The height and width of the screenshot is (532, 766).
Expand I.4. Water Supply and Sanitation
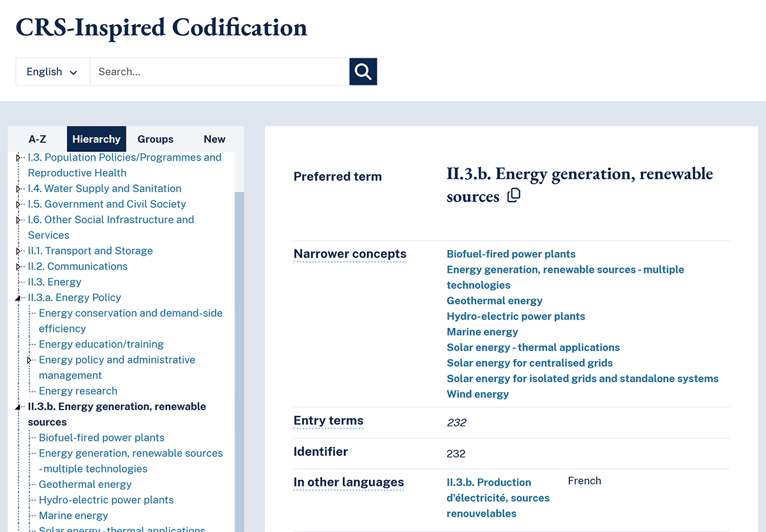point(18,188)
